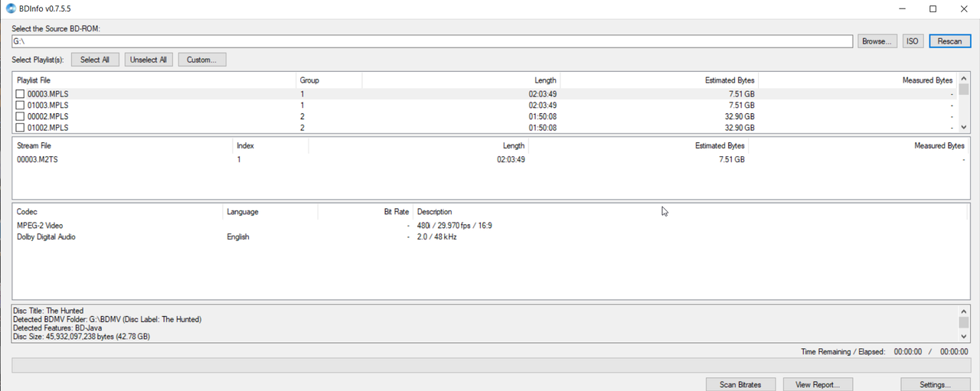Click Disc Title: The Hunted line

(x=48, y=311)
